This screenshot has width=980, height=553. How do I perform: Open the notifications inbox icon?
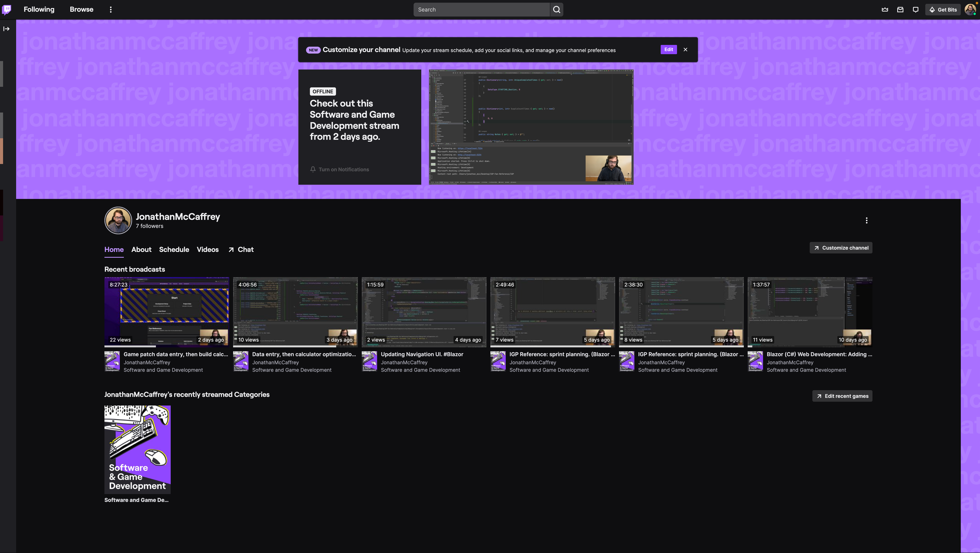tap(900, 10)
